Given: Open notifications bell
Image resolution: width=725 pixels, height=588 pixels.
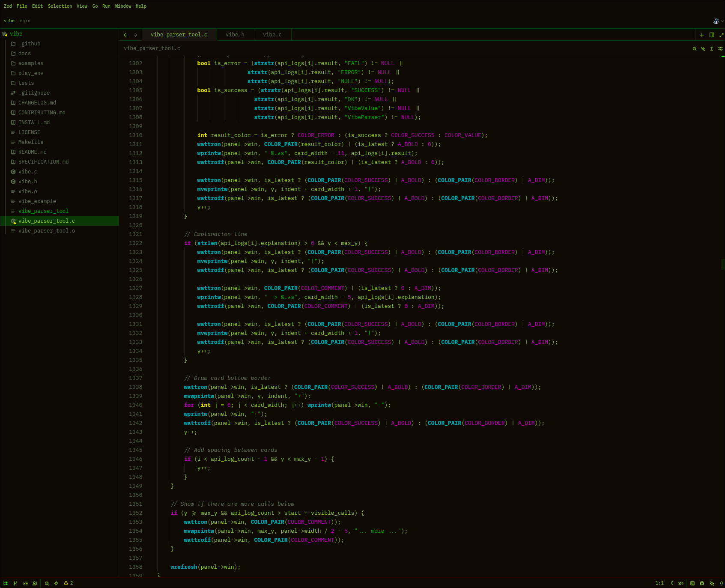Looking at the screenshot, I should (x=721, y=583).
